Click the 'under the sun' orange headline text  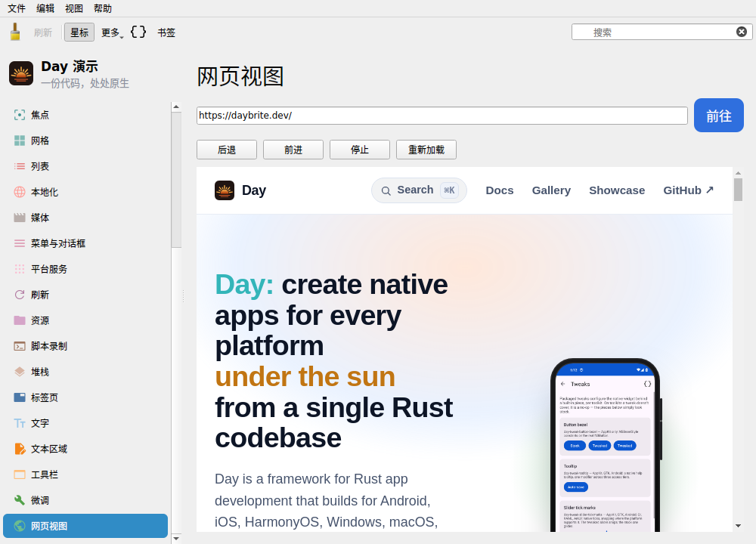[305, 376]
